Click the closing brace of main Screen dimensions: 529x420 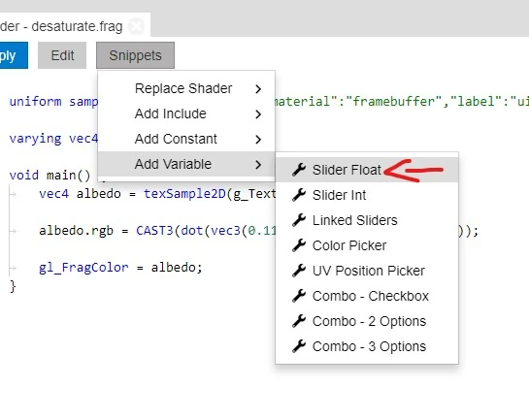tap(13, 286)
